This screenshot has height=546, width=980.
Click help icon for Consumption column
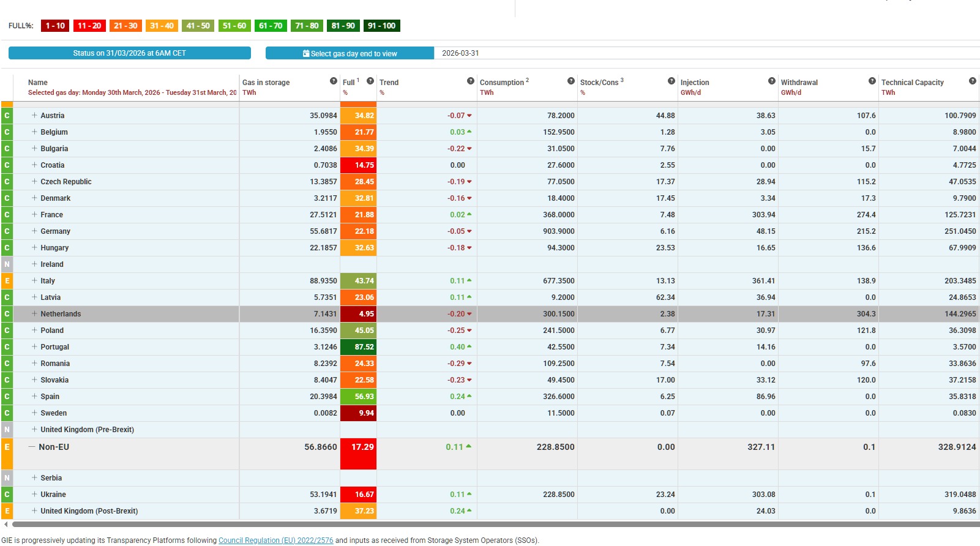(x=571, y=81)
